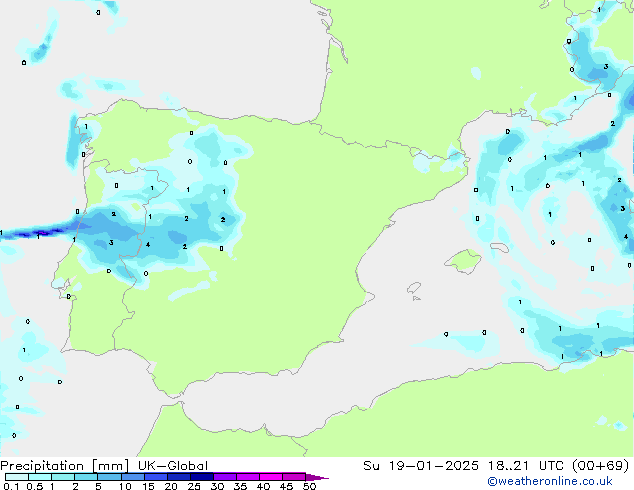Viewport: 634px width, 490px height.
Task: Select the 10–15 mm blue legend swatch
Action: (x=132, y=477)
